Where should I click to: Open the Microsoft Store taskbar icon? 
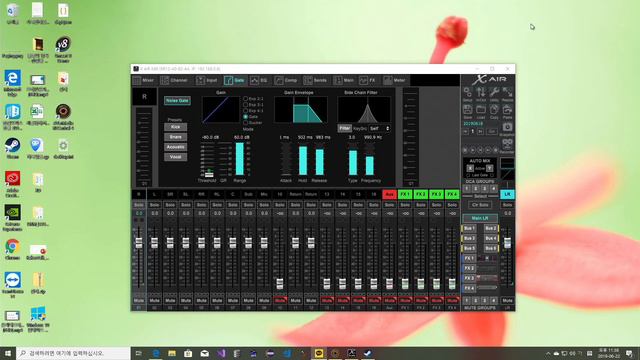click(x=188, y=353)
